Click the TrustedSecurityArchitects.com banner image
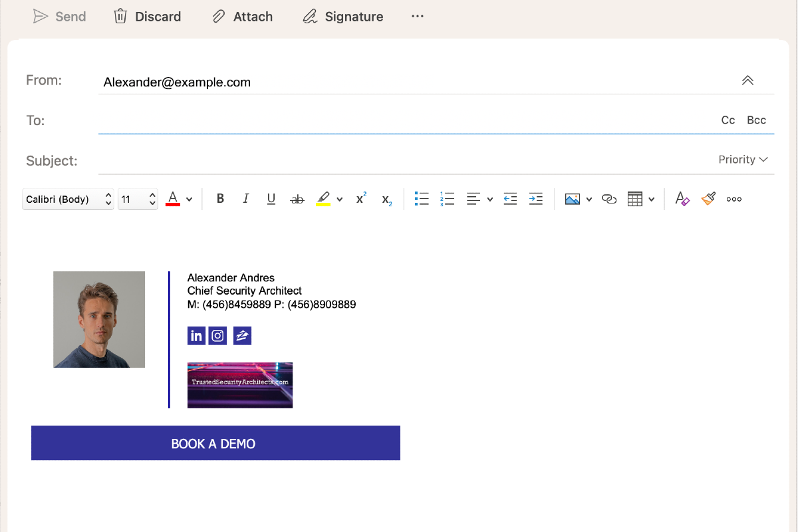The image size is (798, 532). pyautogui.click(x=240, y=385)
